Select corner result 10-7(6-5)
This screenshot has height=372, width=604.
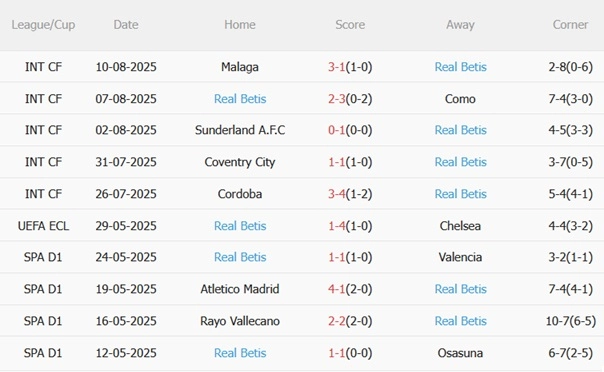pos(570,321)
